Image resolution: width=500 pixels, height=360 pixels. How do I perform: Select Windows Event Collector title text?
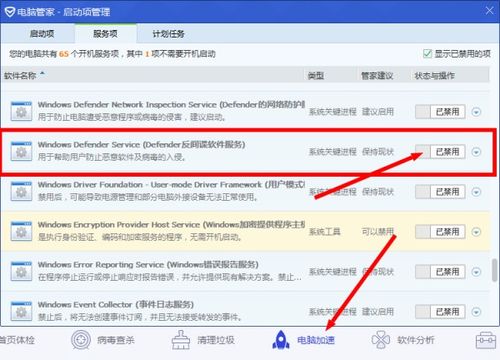(116, 304)
